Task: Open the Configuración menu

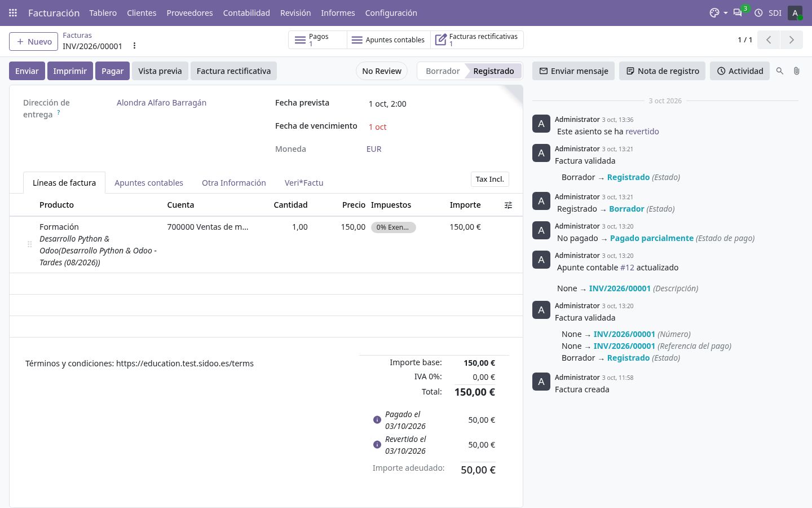Action: pyautogui.click(x=391, y=12)
